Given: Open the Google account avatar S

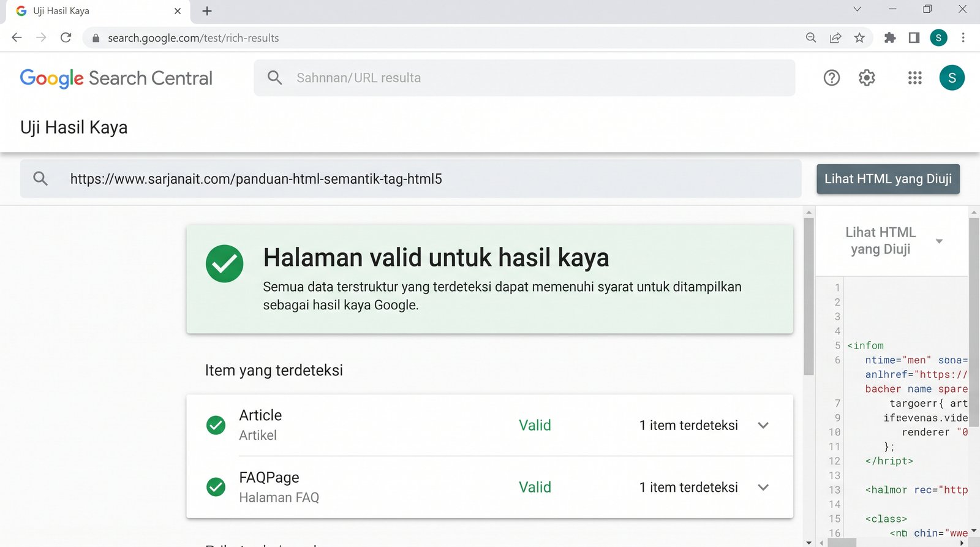Looking at the screenshot, I should (x=952, y=78).
